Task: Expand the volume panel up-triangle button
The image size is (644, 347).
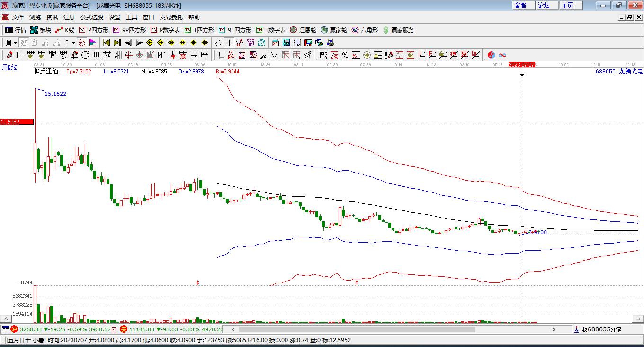Action: click(7, 319)
